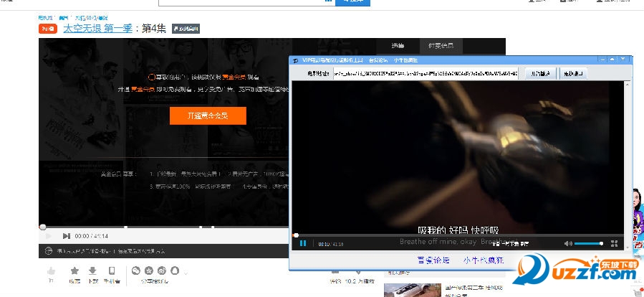Click the VIP tool window app icon
Viewport: 644px width, 297px height.
coord(295,60)
